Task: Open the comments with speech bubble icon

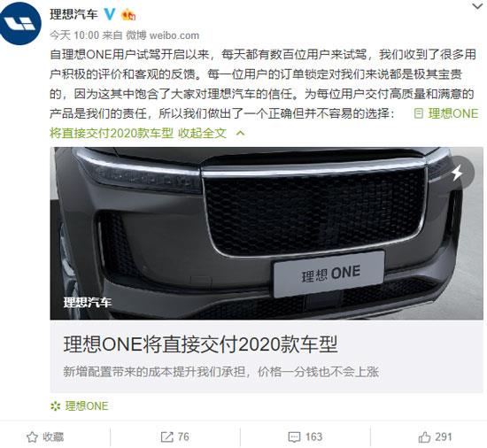Action: coord(294,437)
